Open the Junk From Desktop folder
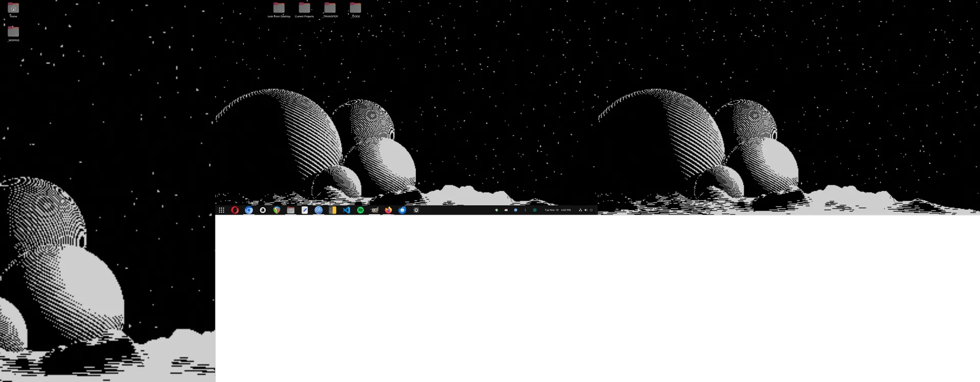980x382 pixels. click(279, 9)
